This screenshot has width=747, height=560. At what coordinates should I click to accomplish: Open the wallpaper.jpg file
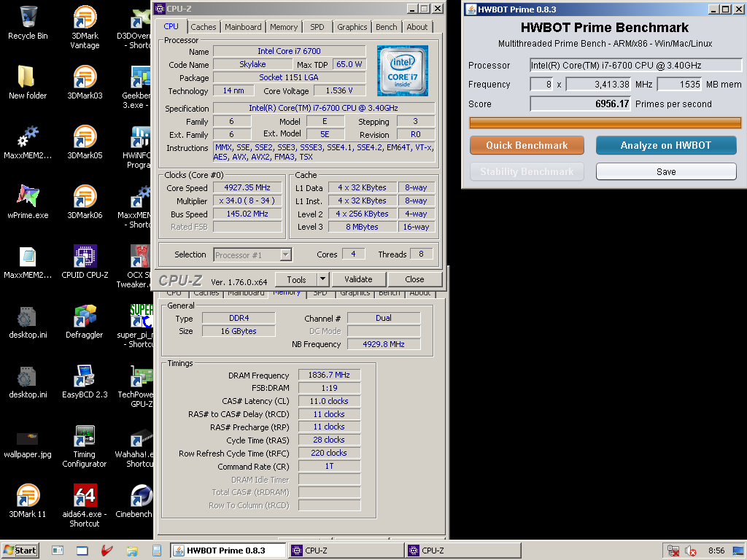click(x=28, y=444)
